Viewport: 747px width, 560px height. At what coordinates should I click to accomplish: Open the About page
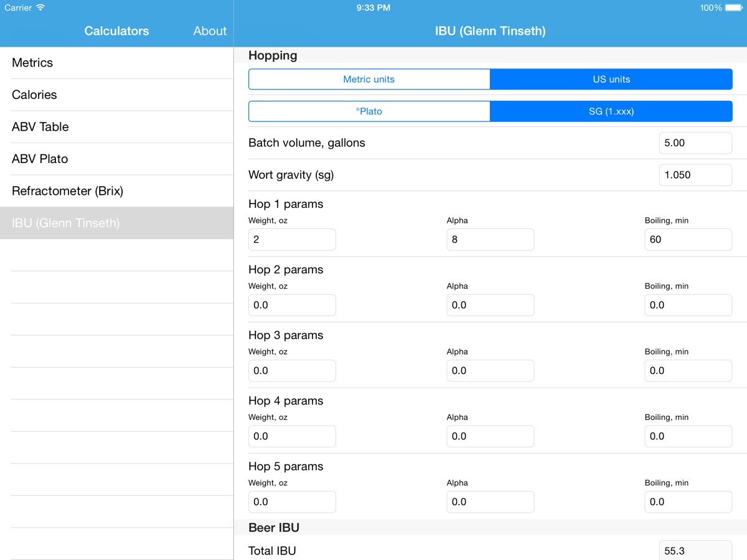point(209,31)
